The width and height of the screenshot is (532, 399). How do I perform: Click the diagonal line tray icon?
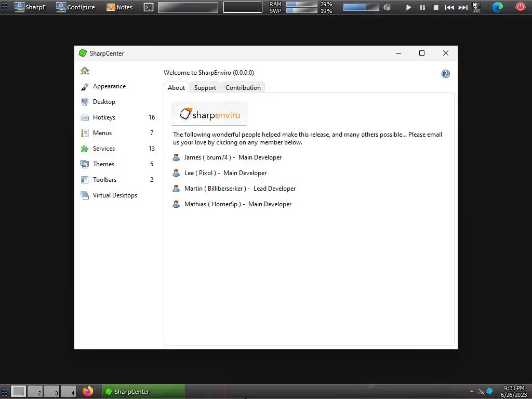(481, 392)
